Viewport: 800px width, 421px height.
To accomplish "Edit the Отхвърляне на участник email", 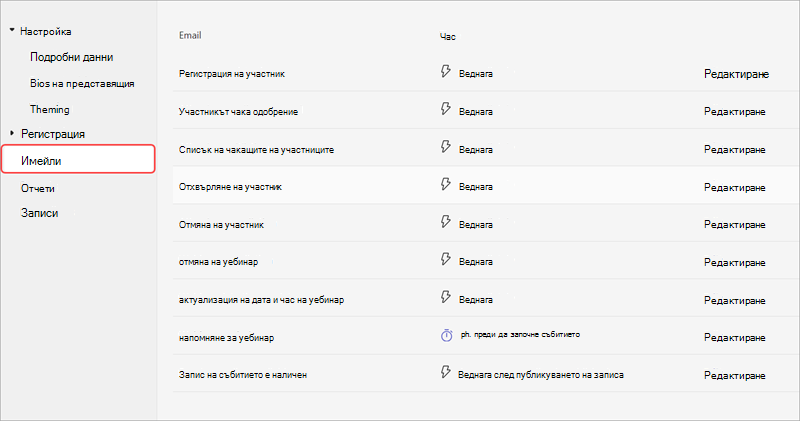I will pos(735,187).
